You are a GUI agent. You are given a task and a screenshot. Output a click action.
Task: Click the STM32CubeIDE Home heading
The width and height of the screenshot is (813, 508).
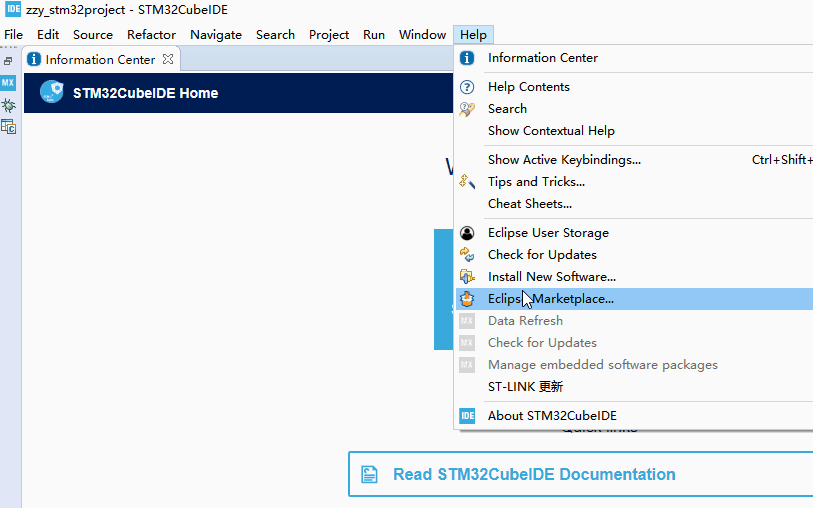pos(146,93)
